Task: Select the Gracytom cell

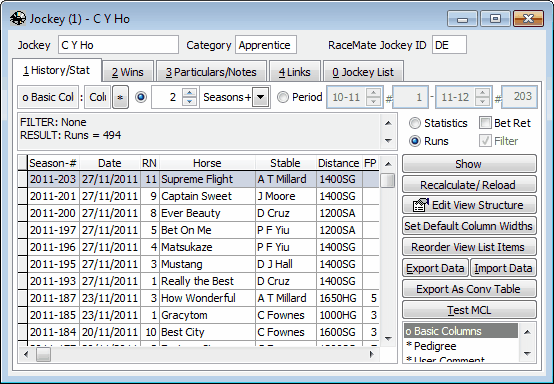Action: point(207,315)
